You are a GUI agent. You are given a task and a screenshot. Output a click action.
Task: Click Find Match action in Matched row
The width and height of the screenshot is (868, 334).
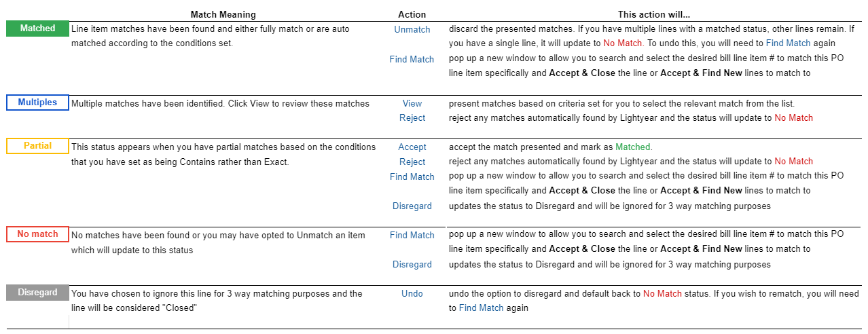pyautogui.click(x=412, y=59)
